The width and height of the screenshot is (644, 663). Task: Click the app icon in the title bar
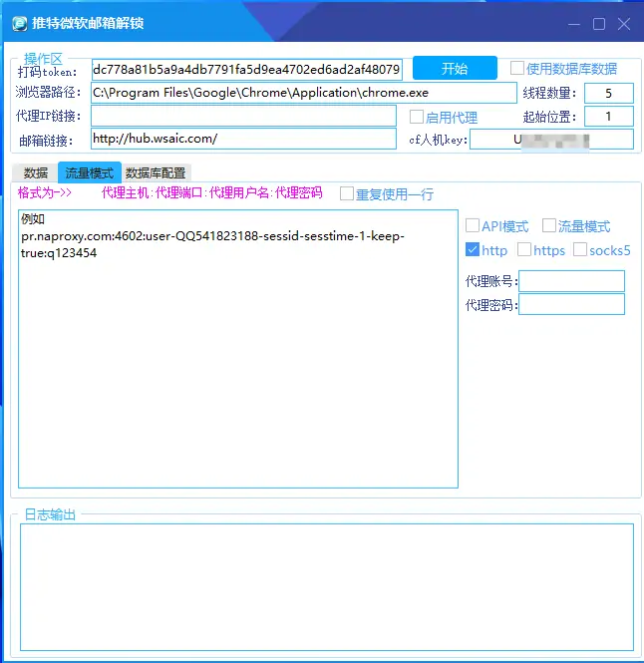coord(20,23)
